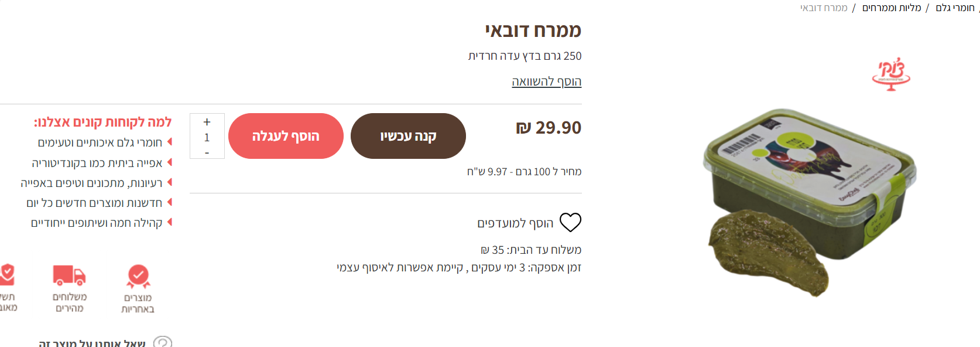The image size is (980, 347).
Task: Select the 'ממרח דובאי' breadcrumb item
Action: pyautogui.click(x=824, y=8)
